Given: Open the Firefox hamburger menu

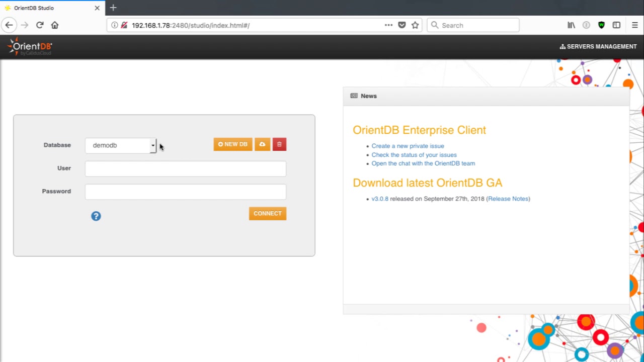Looking at the screenshot, I should [634, 25].
